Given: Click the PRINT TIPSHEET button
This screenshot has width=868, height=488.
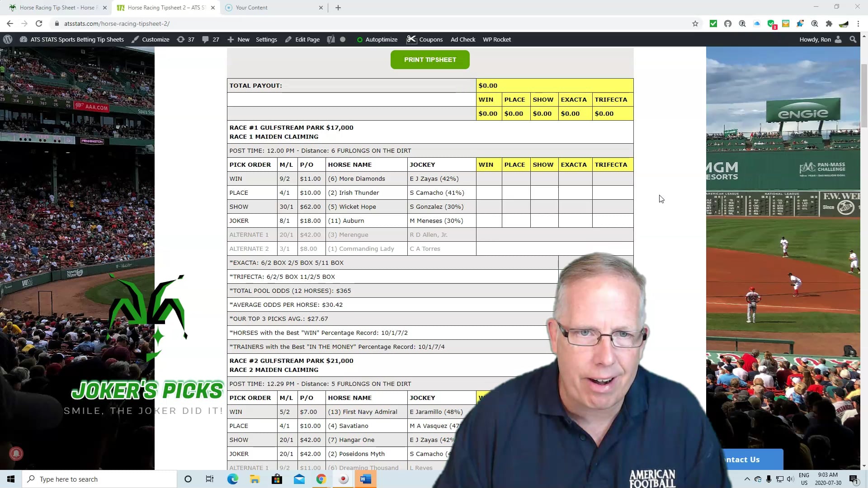Looking at the screenshot, I should click(430, 60).
